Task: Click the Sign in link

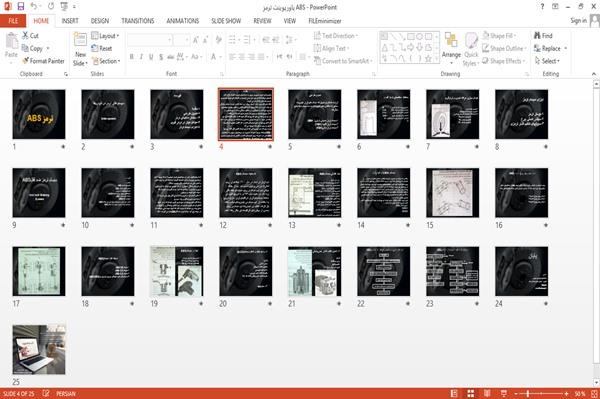Action: click(578, 21)
